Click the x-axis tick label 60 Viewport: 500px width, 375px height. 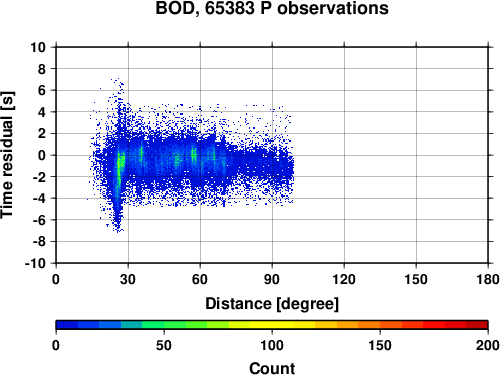click(200, 279)
